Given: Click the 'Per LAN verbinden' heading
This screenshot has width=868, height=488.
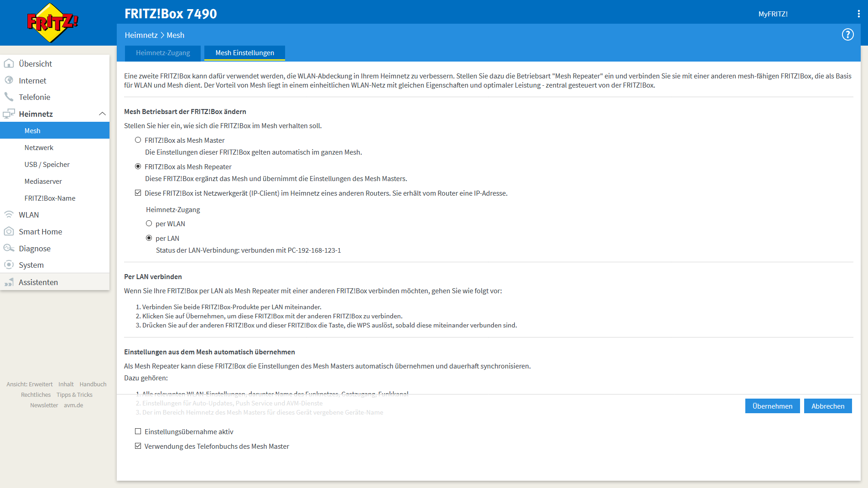Looking at the screenshot, I should (153, 276).
